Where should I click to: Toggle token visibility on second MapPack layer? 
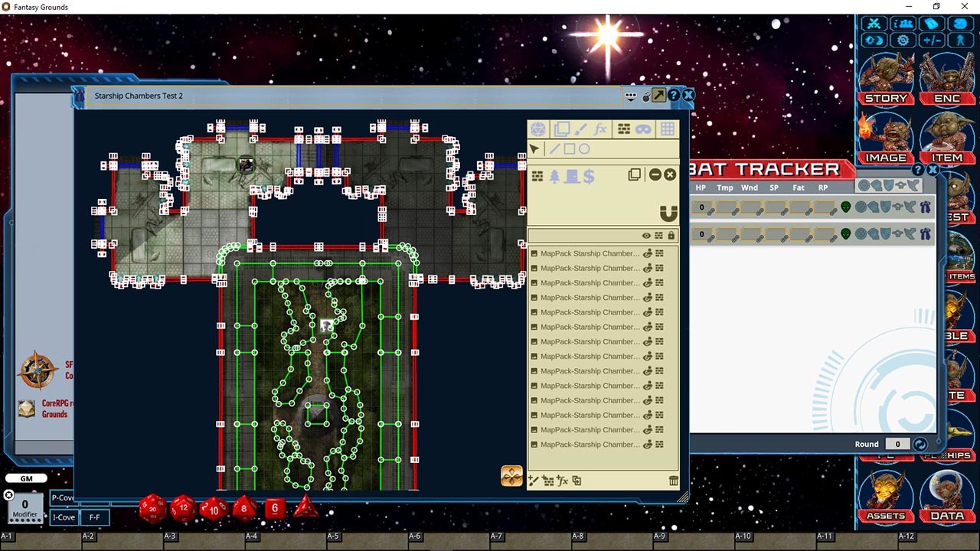[648, 269]
